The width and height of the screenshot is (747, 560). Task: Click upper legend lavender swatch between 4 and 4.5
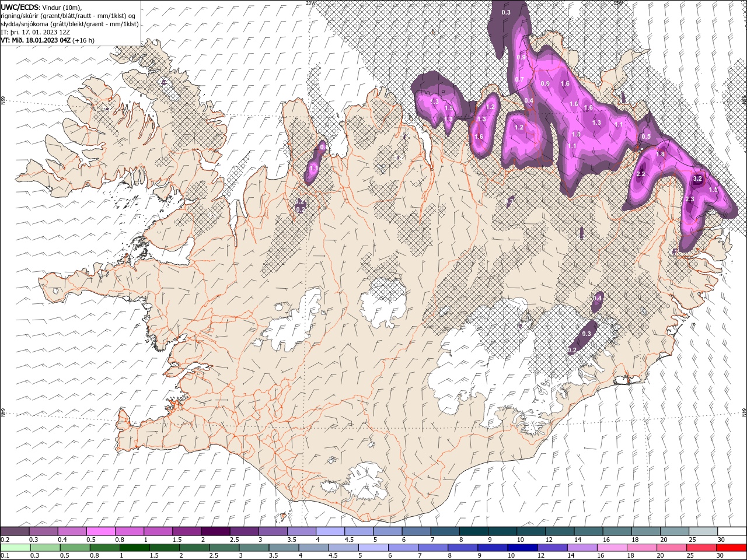point(330,531)
